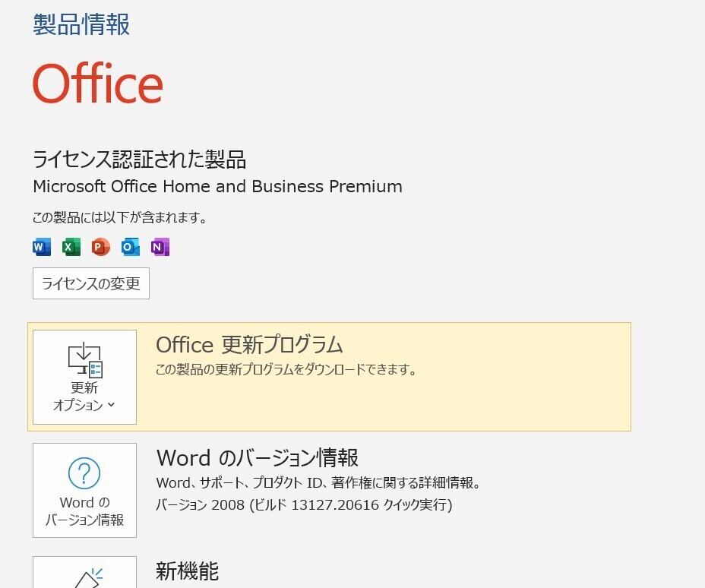The width and height of the screenshot is (705, 588).
Task: Click the Outlook app icon
Action: [x=131, y=247]
